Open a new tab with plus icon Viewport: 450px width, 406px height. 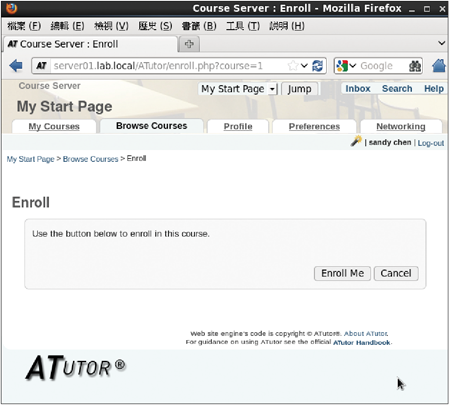point(189,44)
